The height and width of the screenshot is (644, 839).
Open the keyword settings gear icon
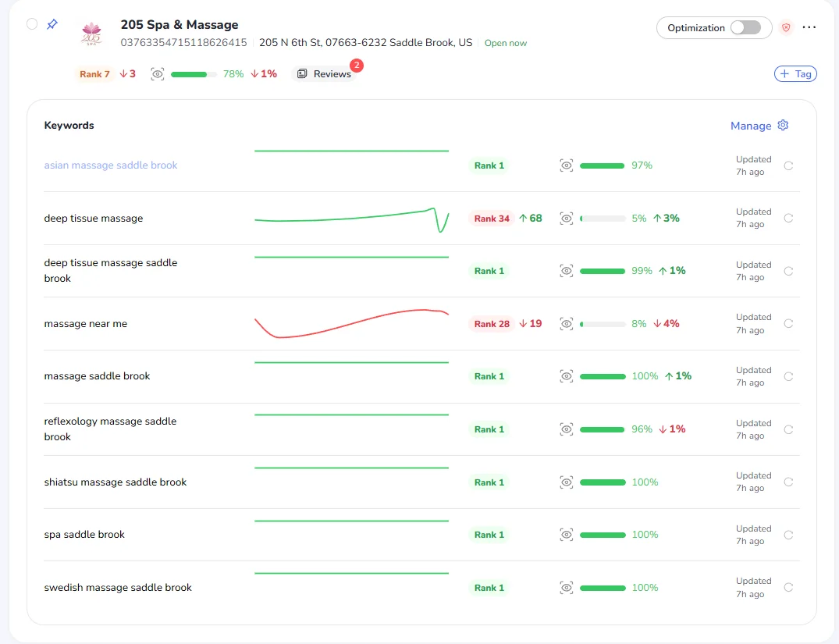783,125
